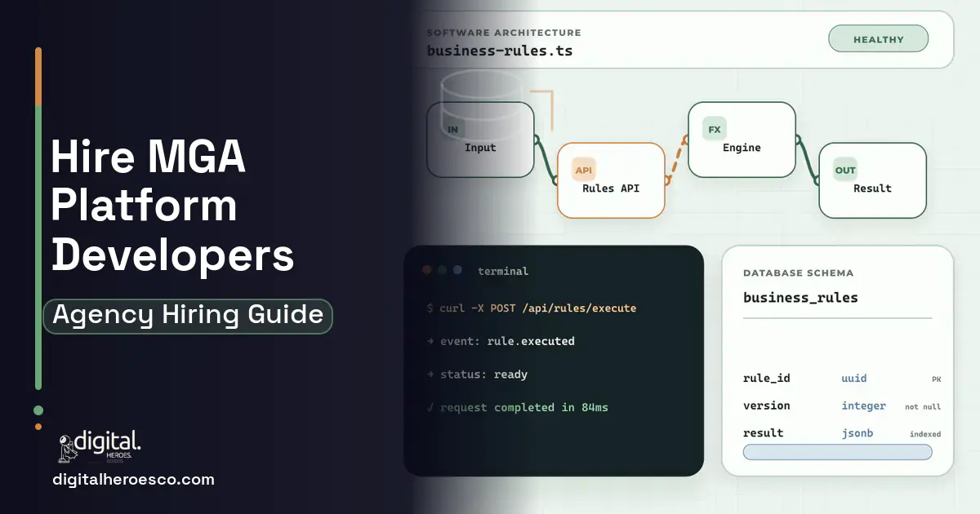
Task: Click the blue terminal window dot
Action: tap(457, 270)
